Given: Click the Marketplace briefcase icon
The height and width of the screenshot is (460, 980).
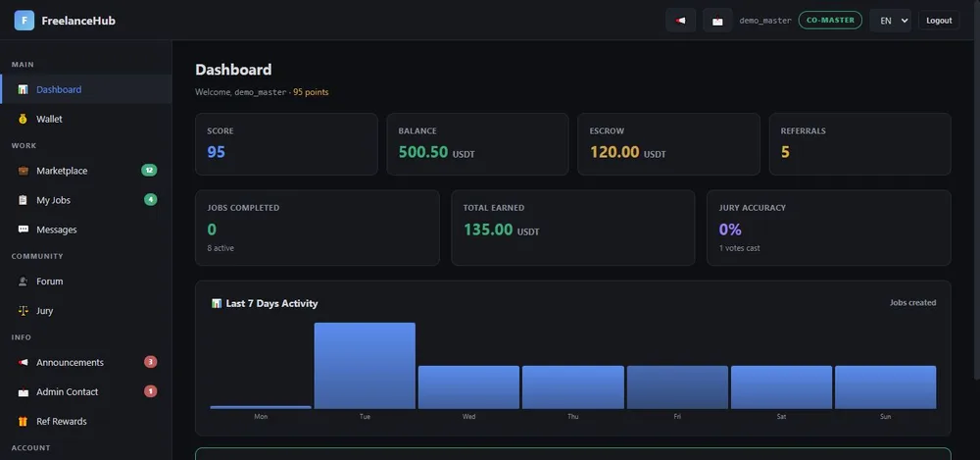Looking at the screenshot, I should coord(24,171).
